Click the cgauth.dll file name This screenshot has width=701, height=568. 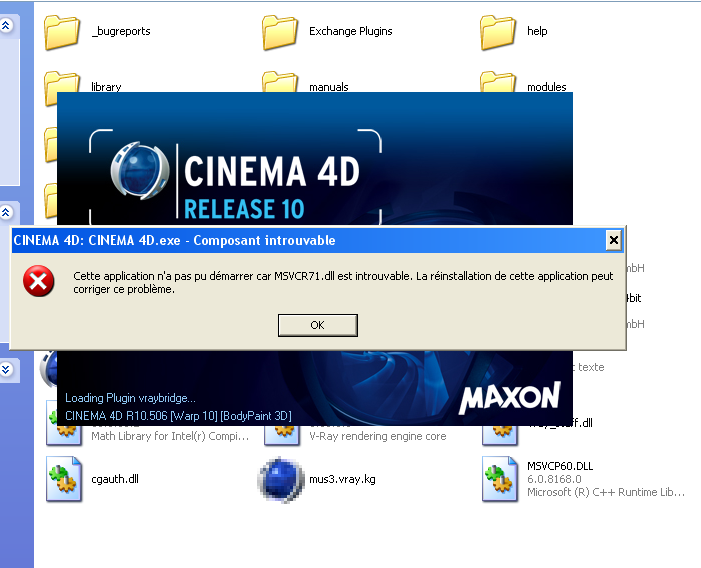click(115, 479)
